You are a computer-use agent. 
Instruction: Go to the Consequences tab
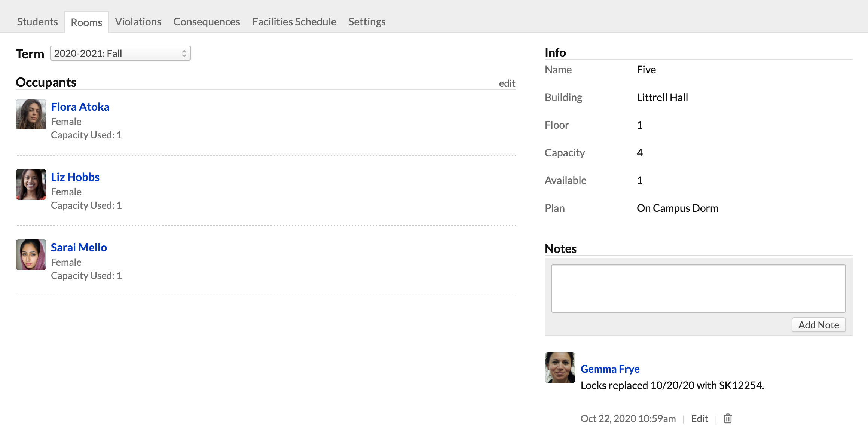207,22
